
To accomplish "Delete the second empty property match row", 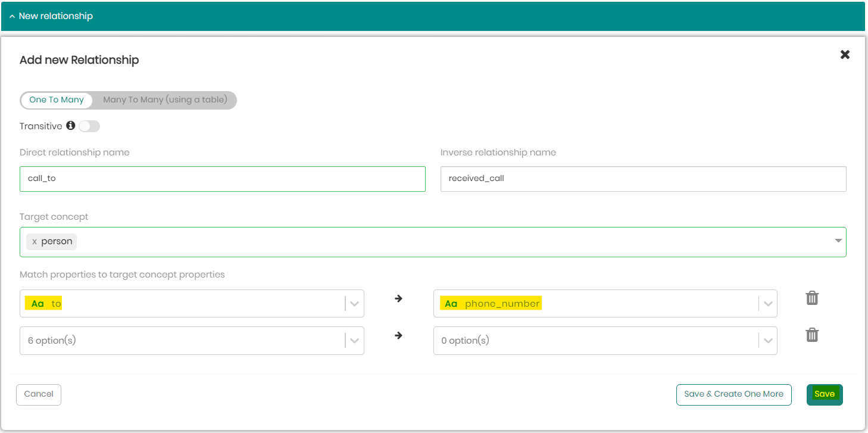I will (812, 335).
